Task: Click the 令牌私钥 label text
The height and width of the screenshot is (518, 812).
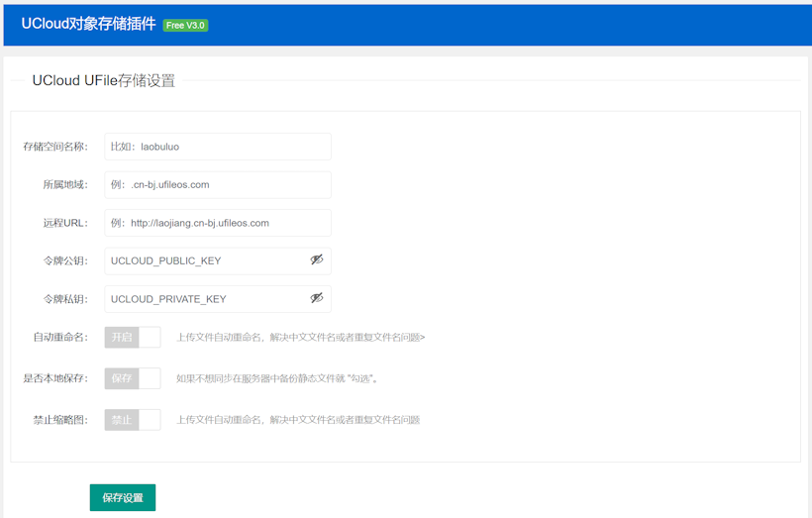Action: pos(65,299)
